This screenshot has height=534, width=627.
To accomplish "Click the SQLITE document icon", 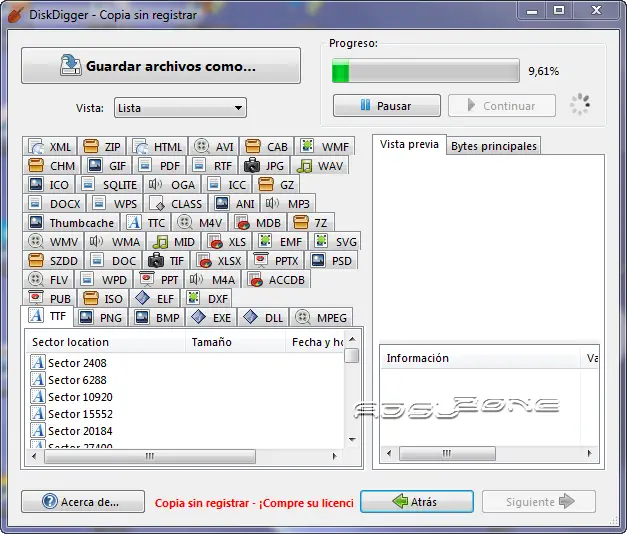I will click(x=88, y=184).
